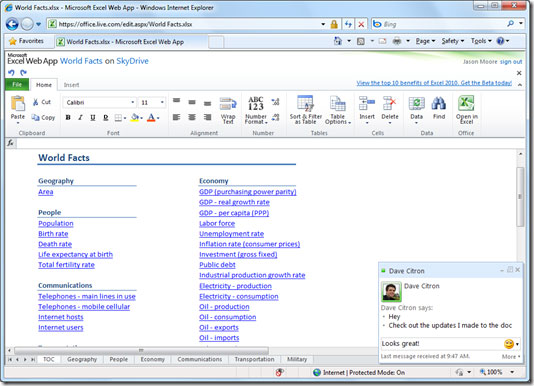The width and height of the screenshot is (534, 386).
Task: Click Open in Excel icon
Action: tap(466, 103)
